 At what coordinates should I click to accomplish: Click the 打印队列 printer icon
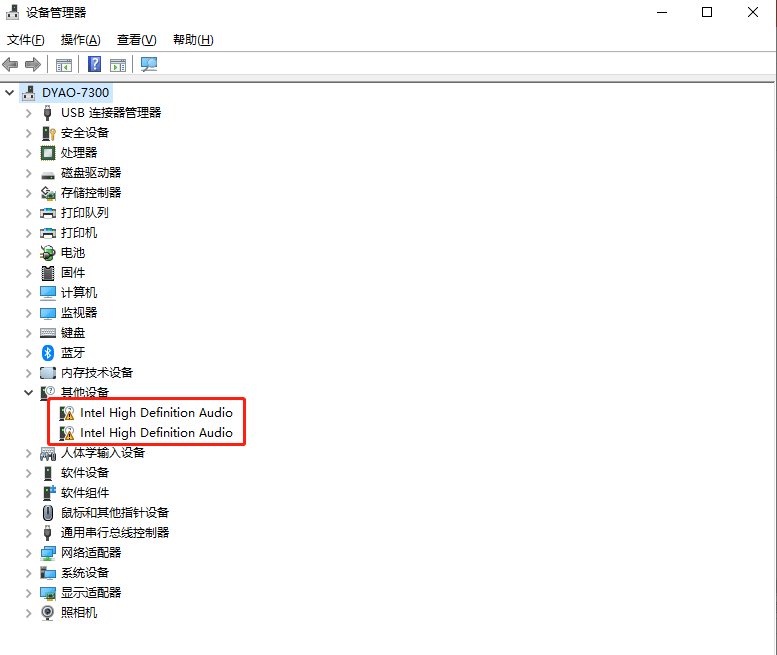tap(48, 213)
